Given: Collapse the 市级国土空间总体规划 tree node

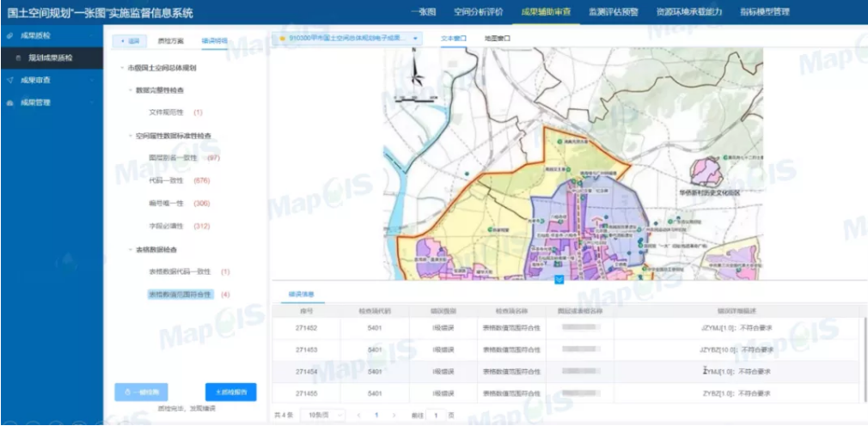Looking at the screenshot, I should click(122, 68).
